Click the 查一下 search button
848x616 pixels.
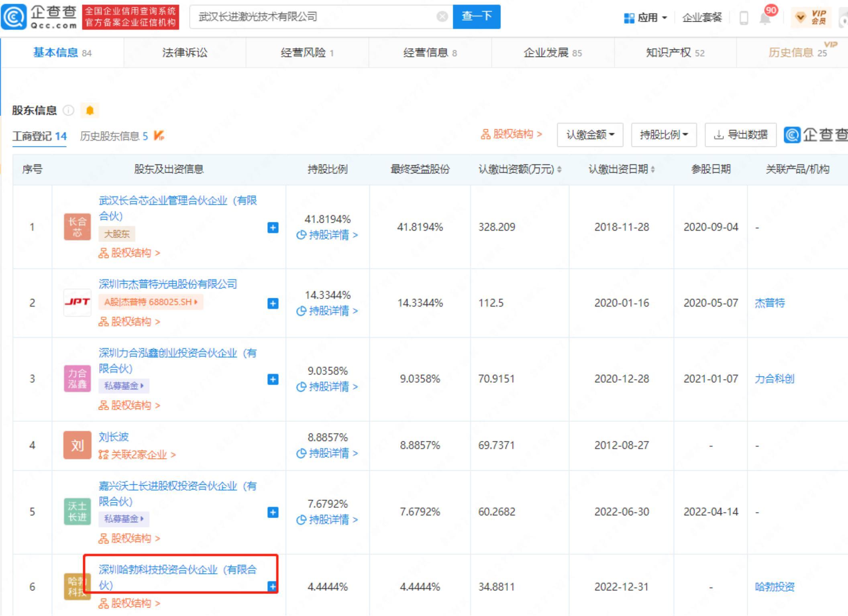click(x=476, y=17)
